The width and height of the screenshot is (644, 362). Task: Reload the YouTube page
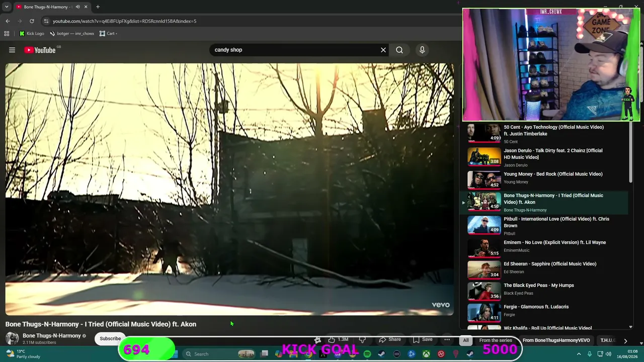[32, 21]
